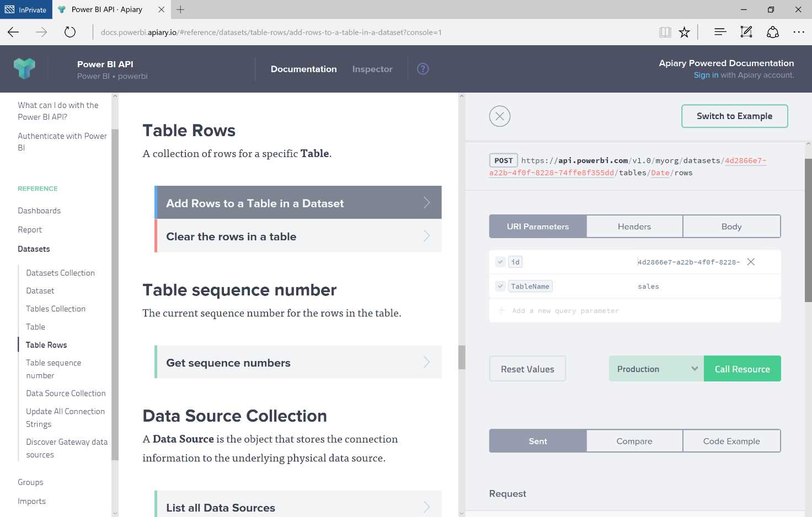Sign in with Apiary account

point(706,75)
